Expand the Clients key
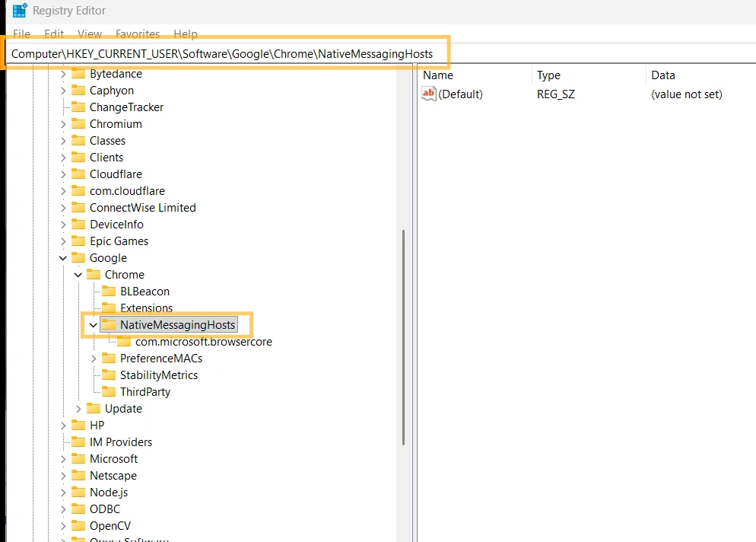Image resolution: width=756 pixels, height=542 pixels. click(63, 158)
